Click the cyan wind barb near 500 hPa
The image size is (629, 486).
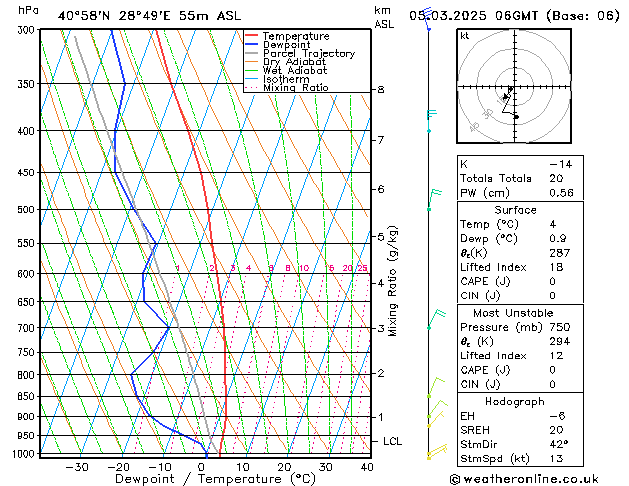pyautogui.click(x=432, y=199)
